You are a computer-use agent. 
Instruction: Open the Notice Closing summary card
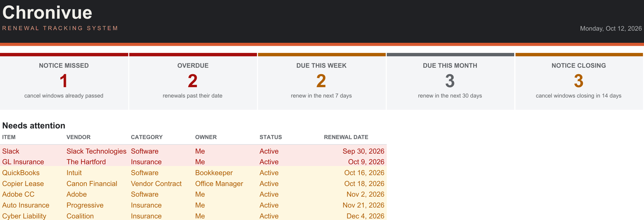pos(579,81)
